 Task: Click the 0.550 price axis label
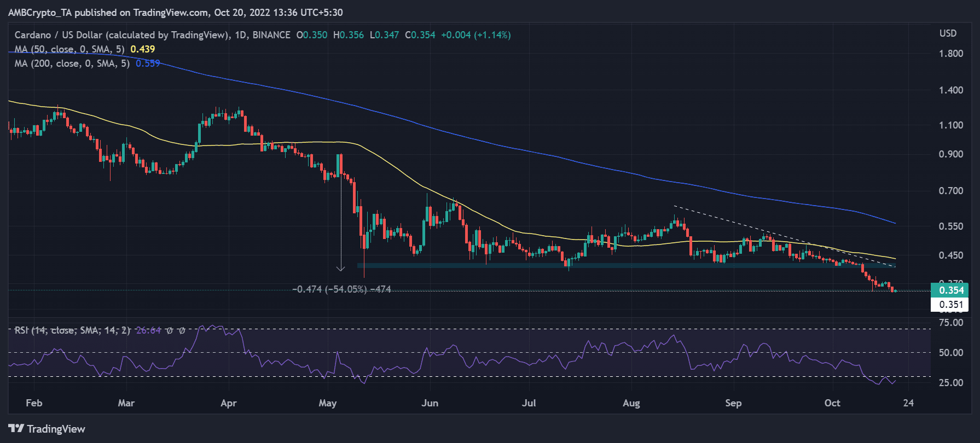951,226
